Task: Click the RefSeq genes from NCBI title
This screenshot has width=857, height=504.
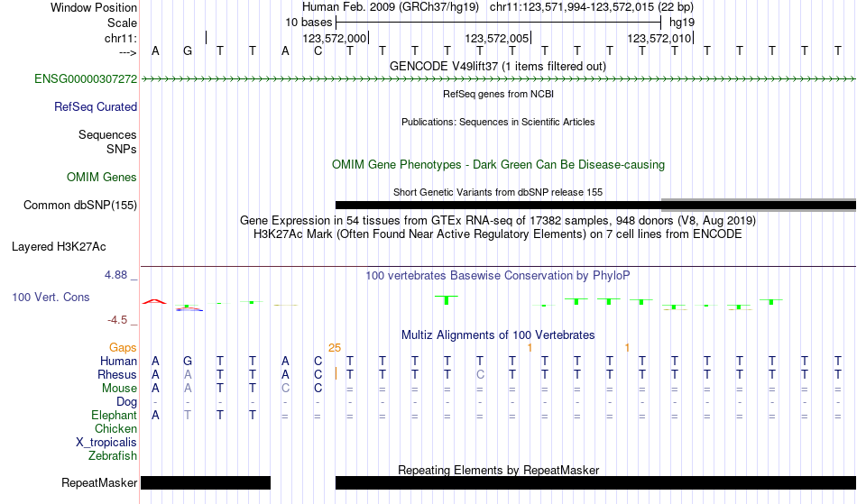Action: (x=498, y=94)
